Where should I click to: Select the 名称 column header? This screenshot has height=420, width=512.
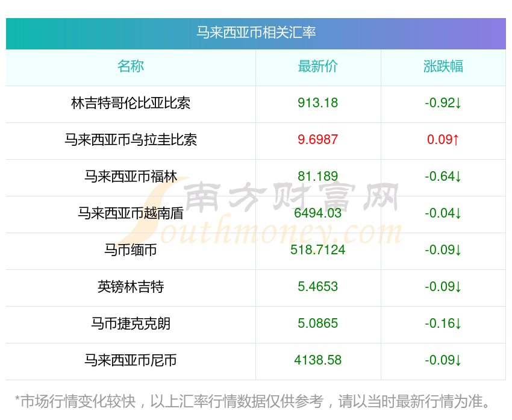(x=131, y=66)
